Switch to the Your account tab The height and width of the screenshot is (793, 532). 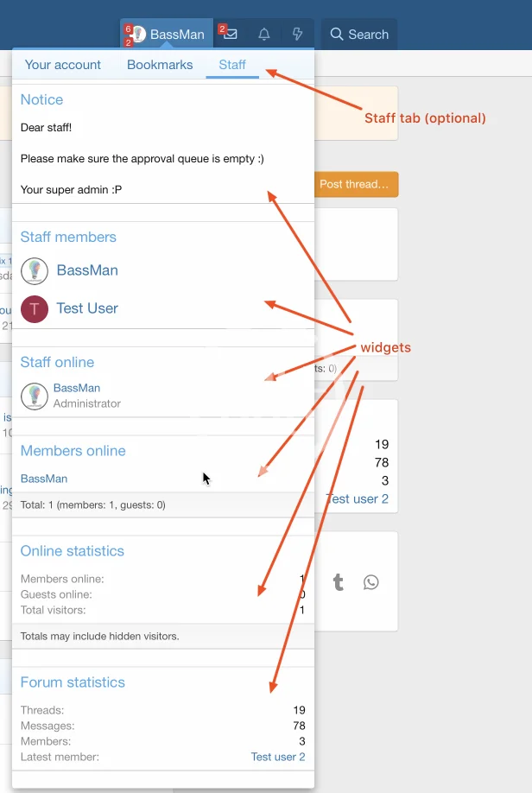[x=63, y=65]
